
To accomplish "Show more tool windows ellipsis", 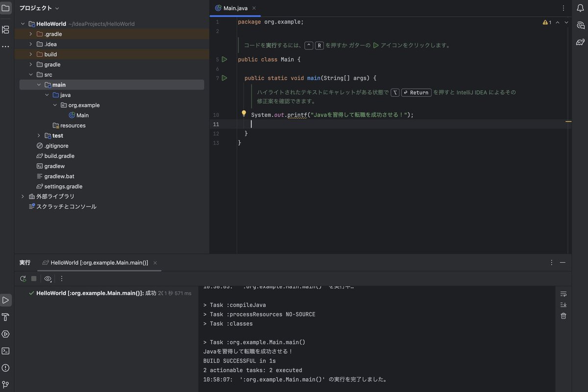I will tap(6, 46).
